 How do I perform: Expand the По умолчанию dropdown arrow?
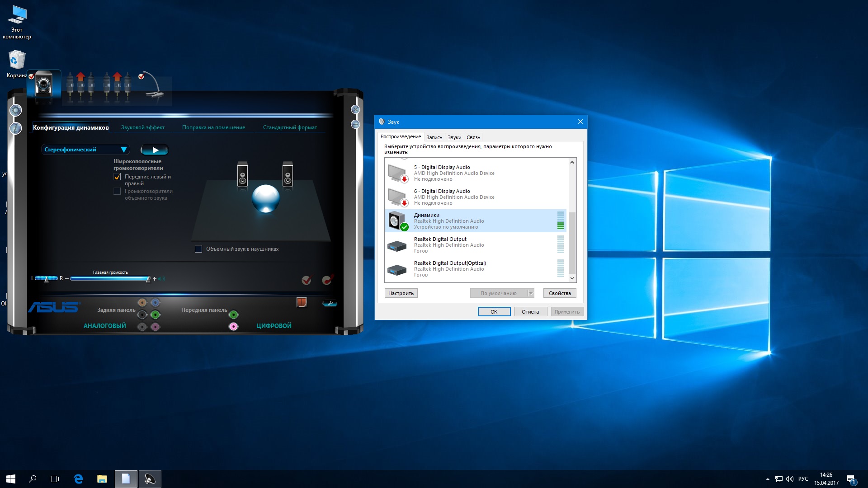point(531,293)
